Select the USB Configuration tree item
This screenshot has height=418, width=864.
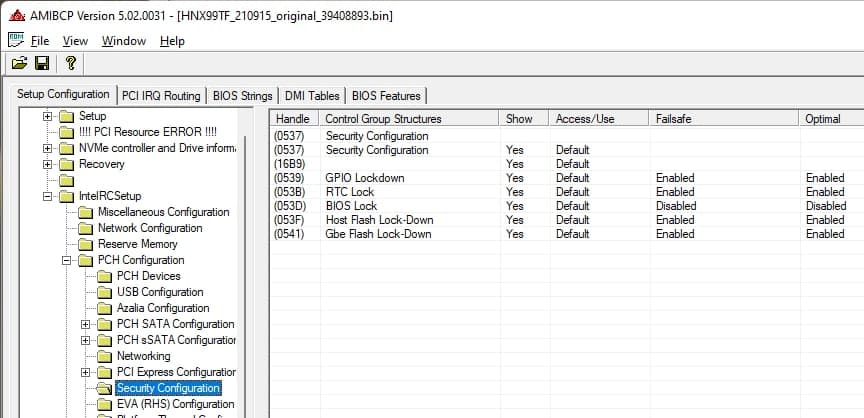click(159, 292)
